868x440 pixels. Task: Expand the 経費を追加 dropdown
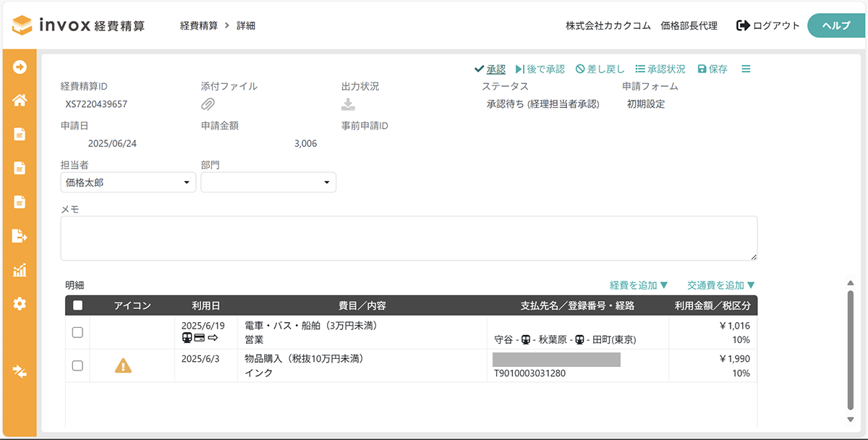(639, 285)
